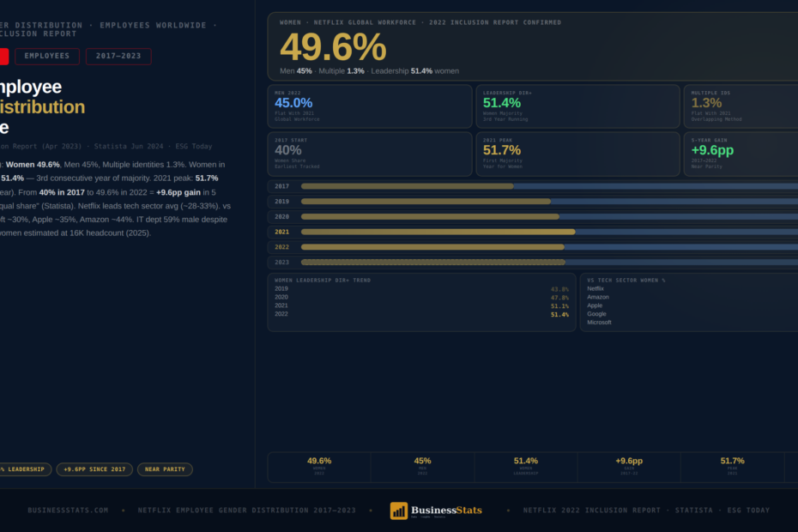Image resolution: width=798 pixels, height=532 pixels.
Task: Click the 2022 leadership trend row label
Action: pos(281,314)
